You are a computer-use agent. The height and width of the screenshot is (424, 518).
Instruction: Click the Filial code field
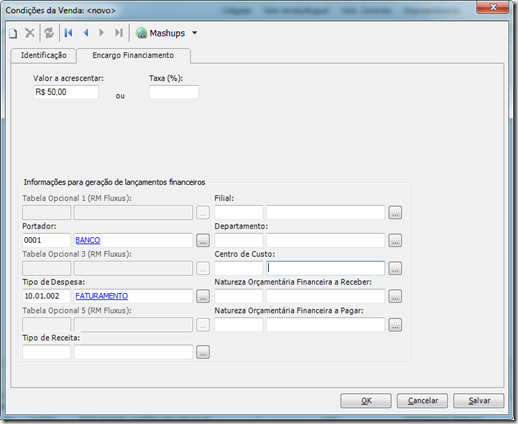239,212
